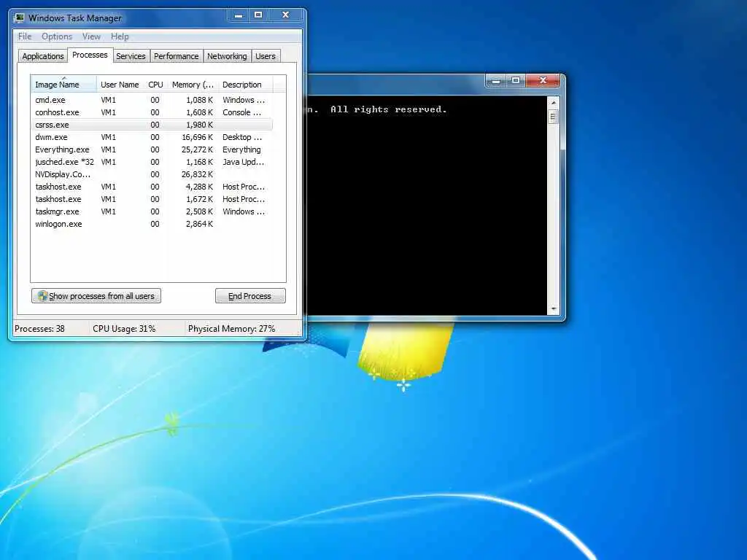747x560 pixels.
Task: Click the 26,832 K memory value
Action: [x=197, y=174]
